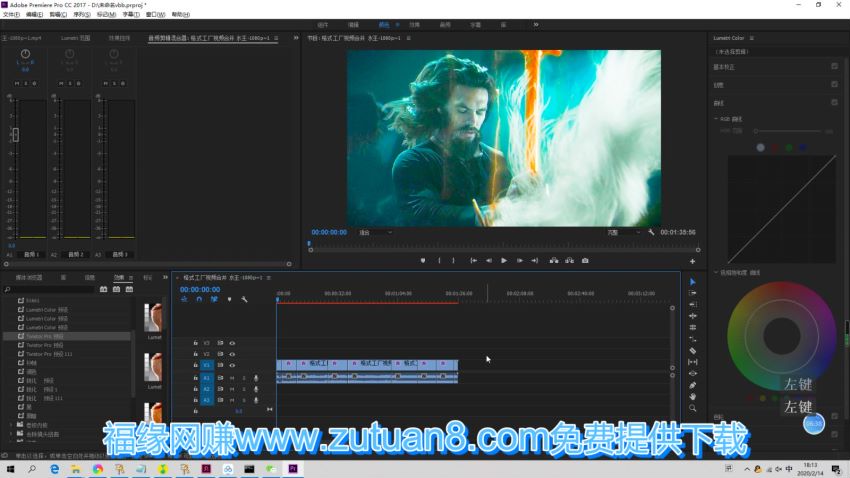Select the Rolling Edit tool
The height and width of the screenshot is (478, 850).
(693, 316)
